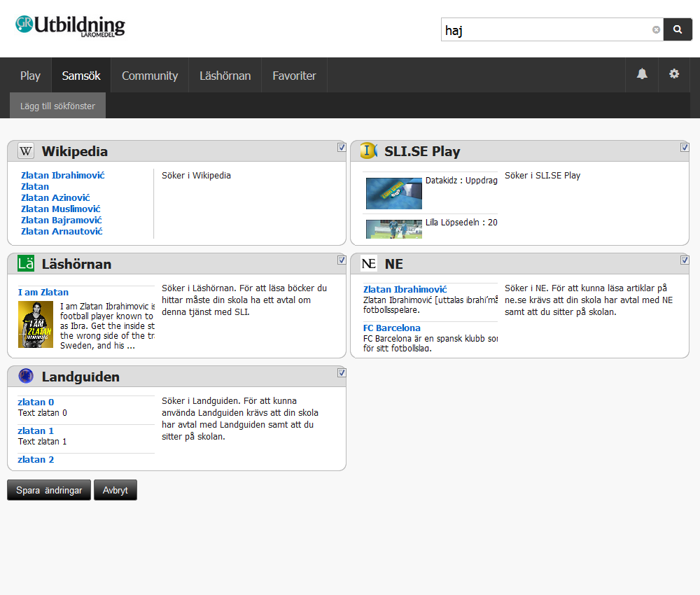This screenshot has width=700, height=595.
Task: Click the Lilla Löpsedeln : 20 title
Action: [x=461, y=223]
